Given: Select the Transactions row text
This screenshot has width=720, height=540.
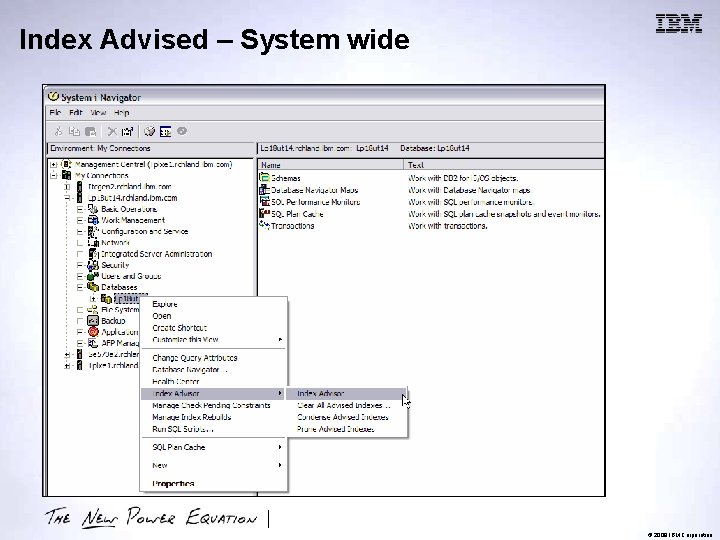Looking at the screenshot, I should coord(292,226).
